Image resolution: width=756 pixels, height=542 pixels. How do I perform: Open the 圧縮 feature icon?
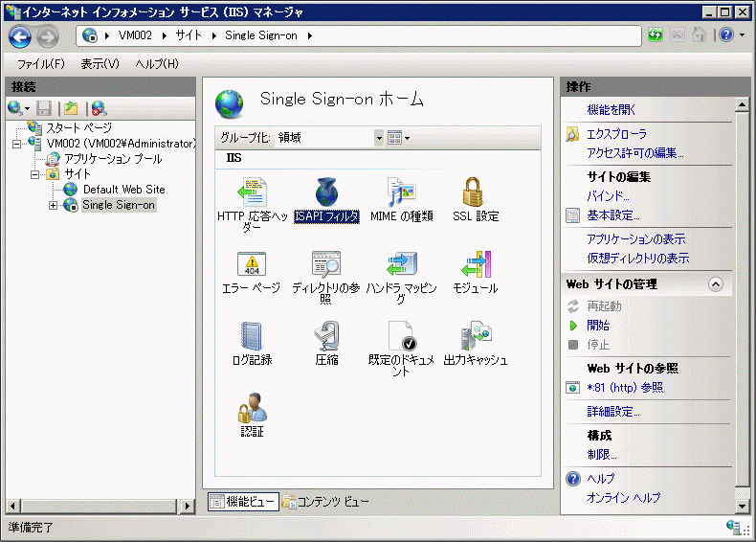click(326, 336)
